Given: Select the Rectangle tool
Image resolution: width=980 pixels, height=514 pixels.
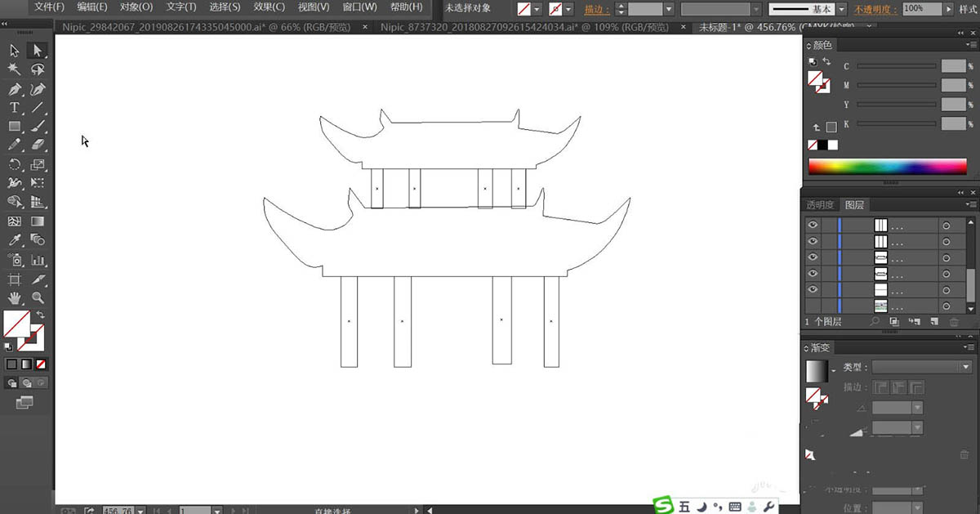Looking at the screenshot, I should [x=15, y=127].
